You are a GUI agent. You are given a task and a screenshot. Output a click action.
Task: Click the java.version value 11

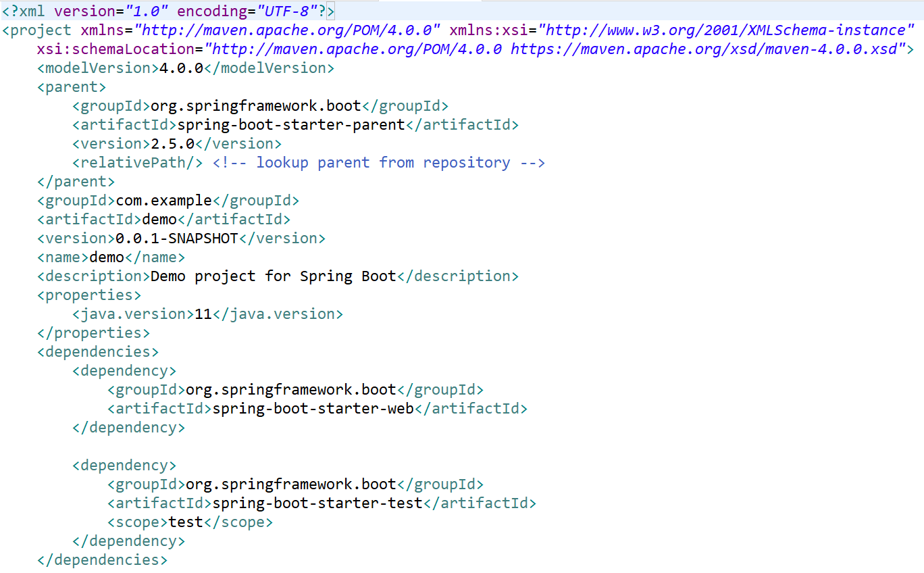pyautogui.click(x=203, y=314)
